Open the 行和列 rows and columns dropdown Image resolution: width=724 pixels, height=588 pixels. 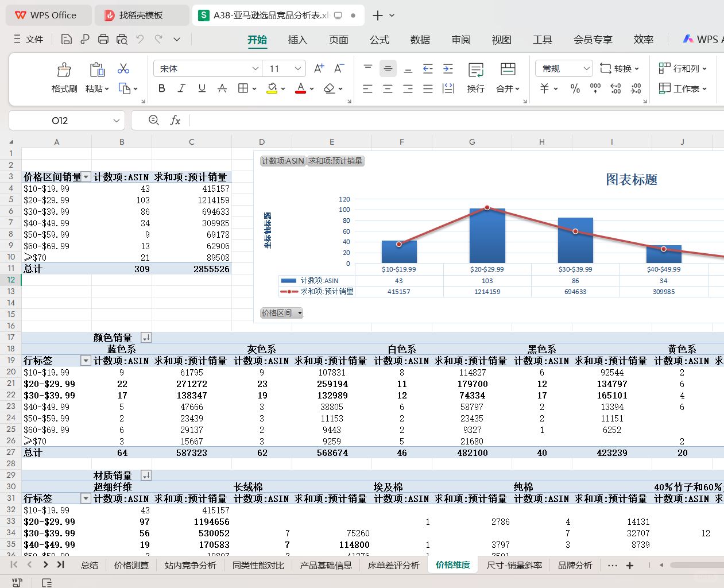tap(683, 69)
